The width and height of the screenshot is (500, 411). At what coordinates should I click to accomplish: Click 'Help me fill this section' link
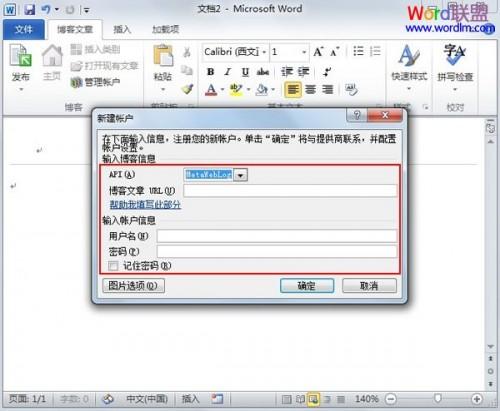(145, 205)
